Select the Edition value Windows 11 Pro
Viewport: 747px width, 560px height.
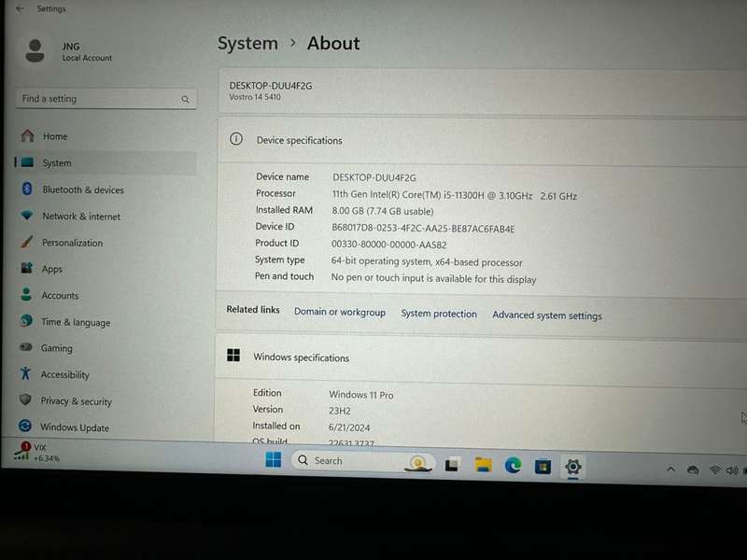361,395
